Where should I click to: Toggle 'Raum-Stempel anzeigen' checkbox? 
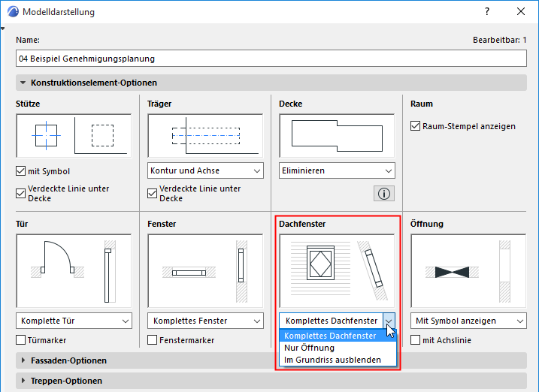tap(416, 126)
